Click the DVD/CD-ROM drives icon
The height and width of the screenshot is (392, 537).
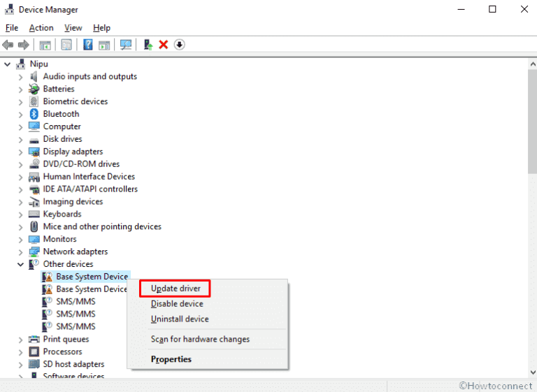[34, 164]
